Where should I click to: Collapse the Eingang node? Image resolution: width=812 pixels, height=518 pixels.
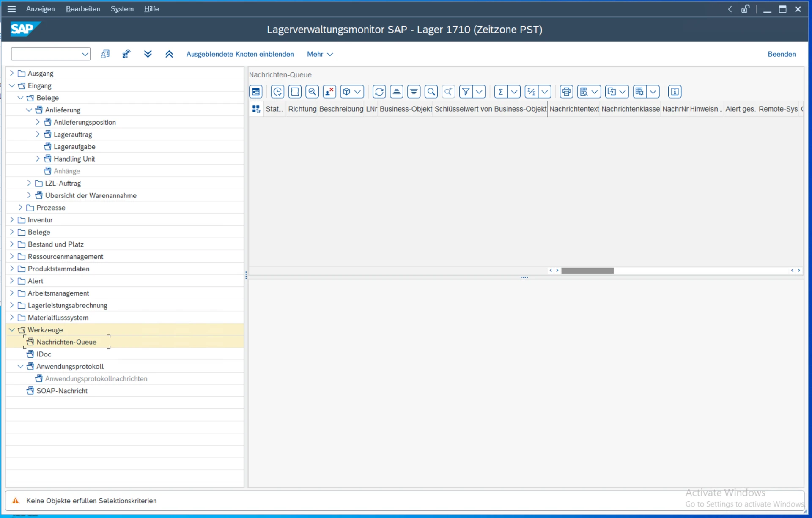[12, 85]
